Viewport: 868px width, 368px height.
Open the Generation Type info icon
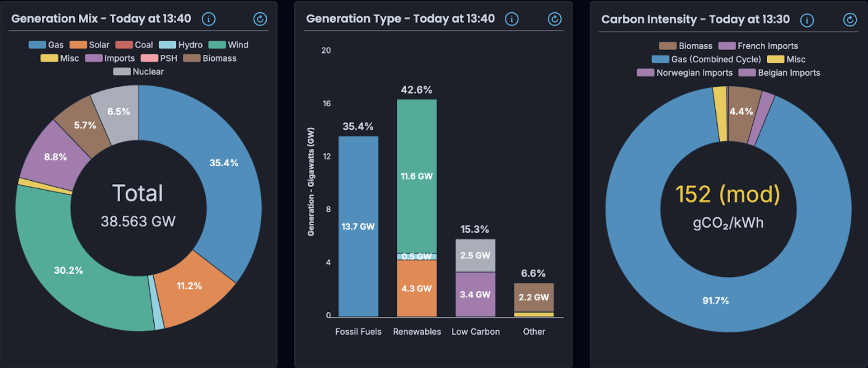(x=512, y=19)
